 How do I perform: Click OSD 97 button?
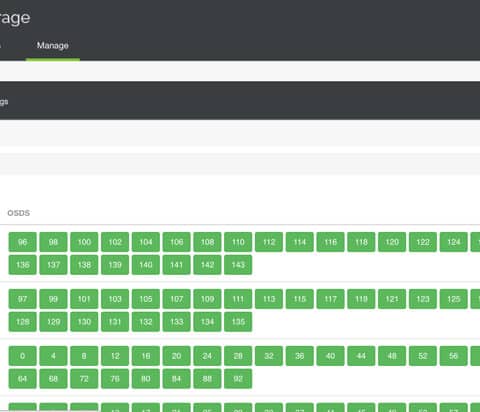(x=22, y=299)
